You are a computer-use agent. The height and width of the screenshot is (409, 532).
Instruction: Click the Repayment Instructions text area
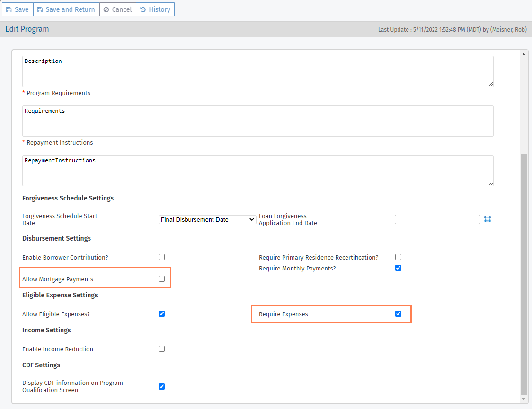(x=257, y=171)
